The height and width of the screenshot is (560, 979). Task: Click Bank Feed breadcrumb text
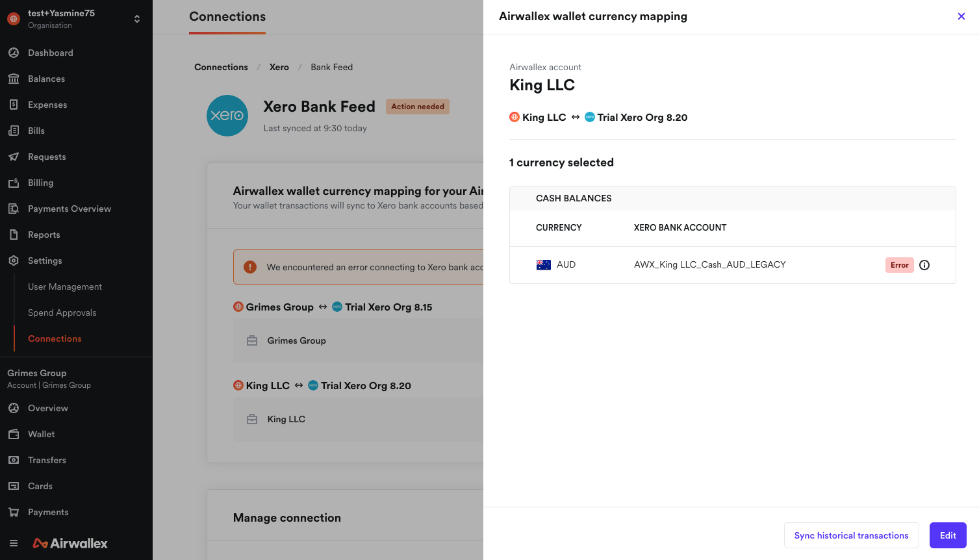coord(332,67)
